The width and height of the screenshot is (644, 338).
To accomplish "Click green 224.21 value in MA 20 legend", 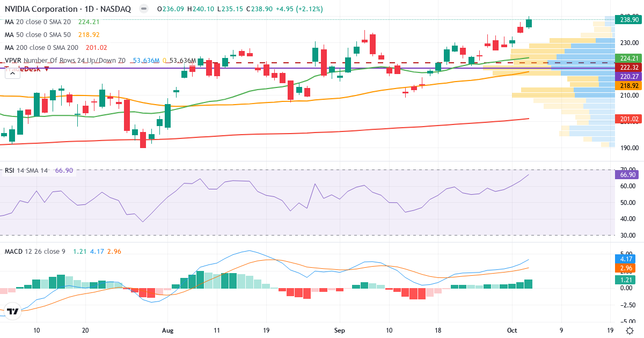I will tap(89, 22).
